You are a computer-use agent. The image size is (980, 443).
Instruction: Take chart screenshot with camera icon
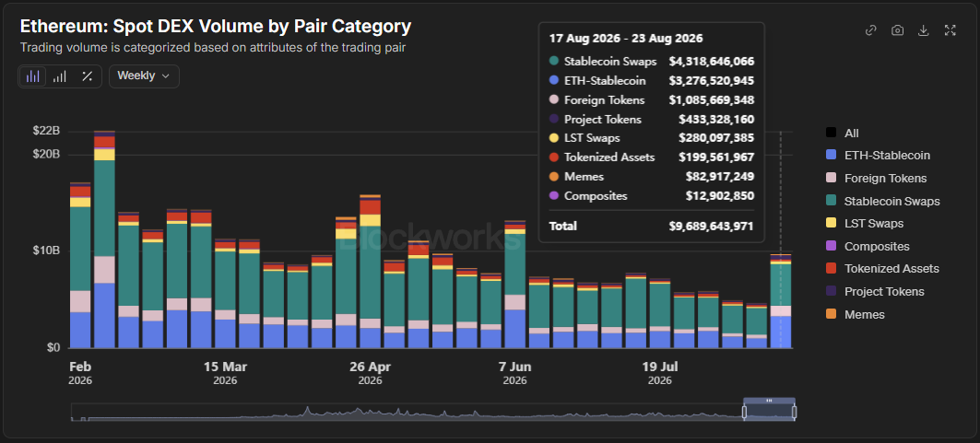[898, 30]
